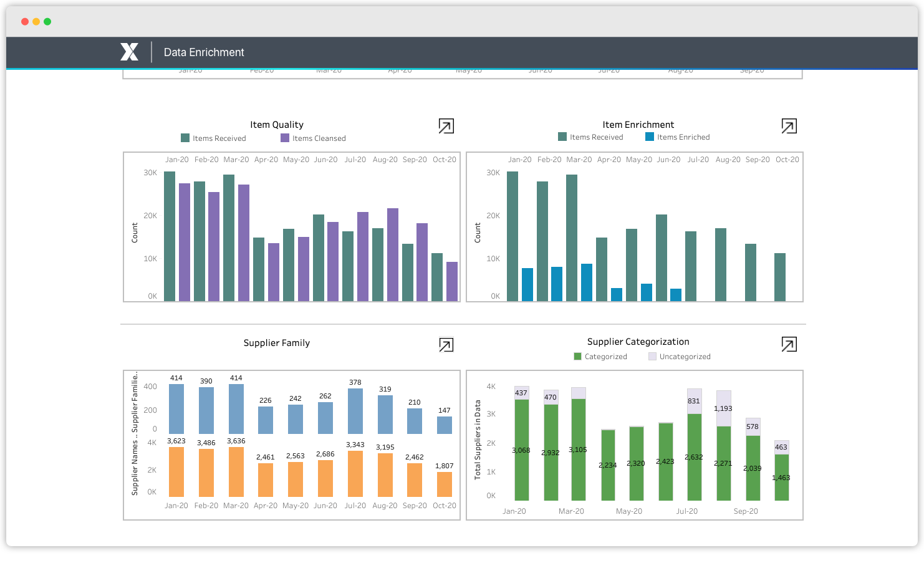Screen dimensions: 924x563
Task: Click the Items Cleansed legend swatch
Action: coord(285,138)
